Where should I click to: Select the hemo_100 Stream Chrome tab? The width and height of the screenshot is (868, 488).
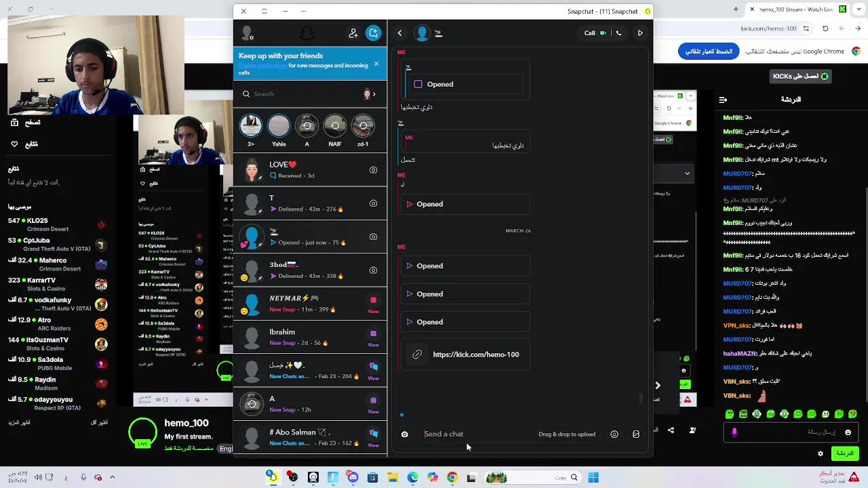pos(797,10)
